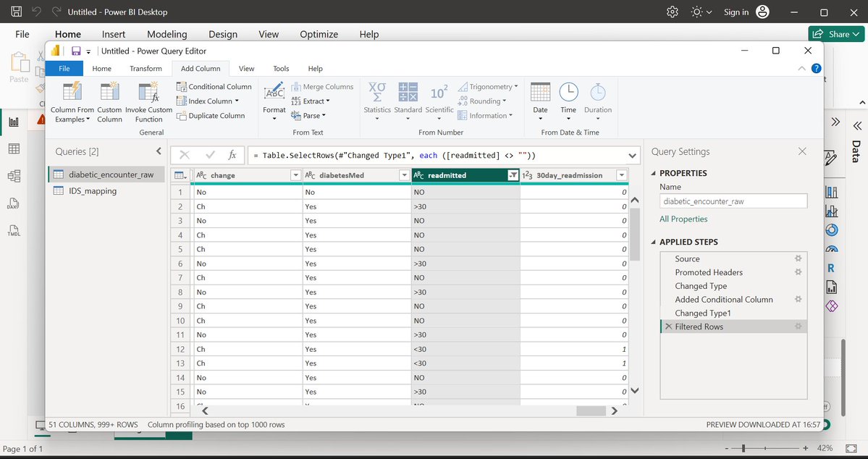Switch to the Tools ribbon tab
868x459 pixels.
click(x=281, y=69)
